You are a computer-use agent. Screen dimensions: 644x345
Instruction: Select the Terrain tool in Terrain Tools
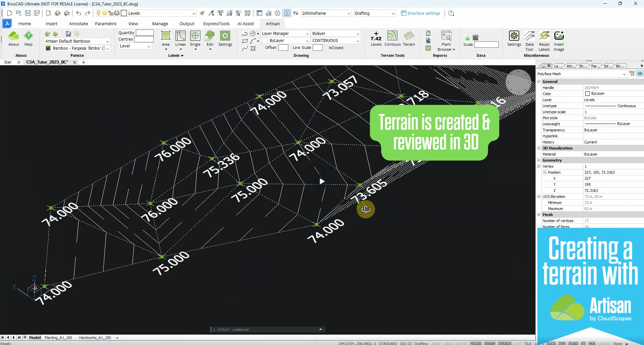tap(409, 38)
